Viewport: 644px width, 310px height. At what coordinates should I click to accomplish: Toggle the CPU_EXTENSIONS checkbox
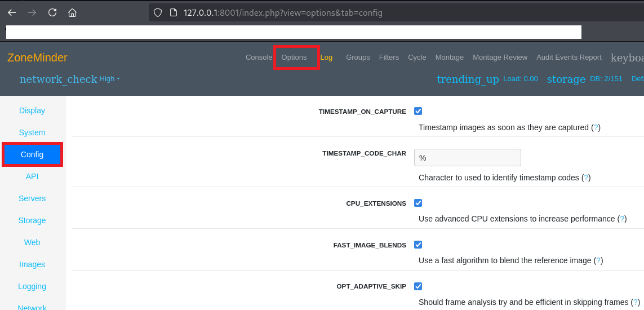(x=418, y=203)
